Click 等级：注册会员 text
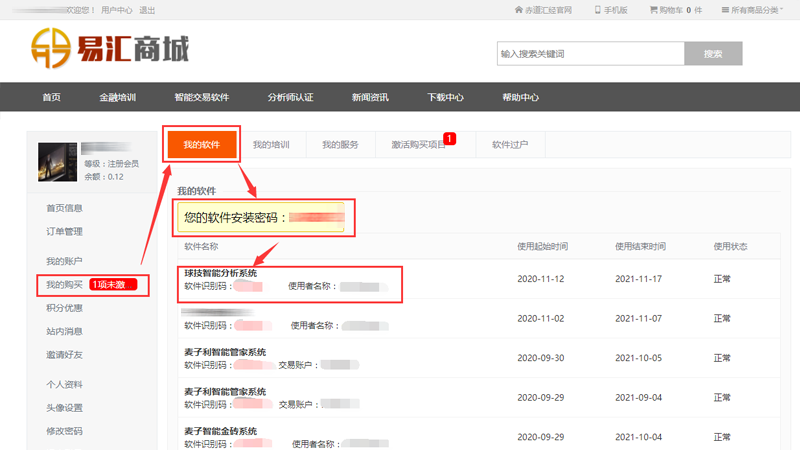800x450 pixels. (111, 164)
